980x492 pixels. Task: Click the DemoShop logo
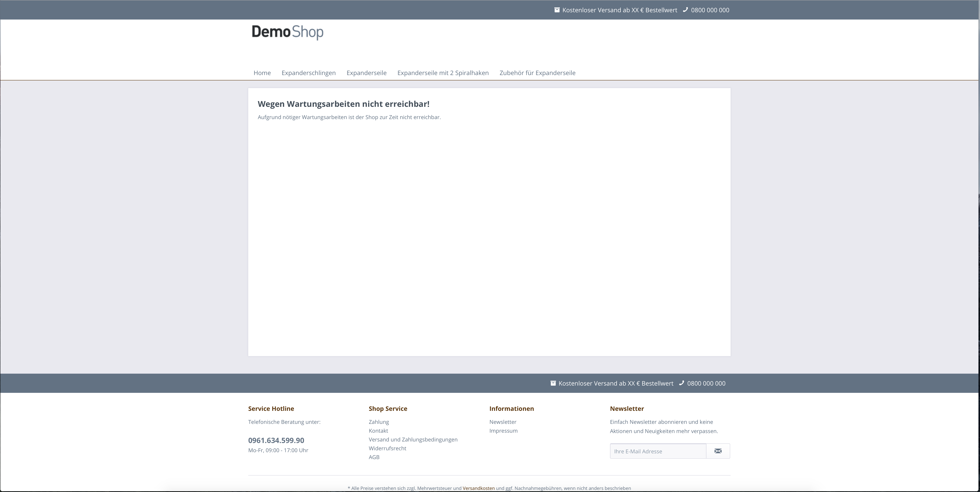pyautogui.click(x=288, y=32)
